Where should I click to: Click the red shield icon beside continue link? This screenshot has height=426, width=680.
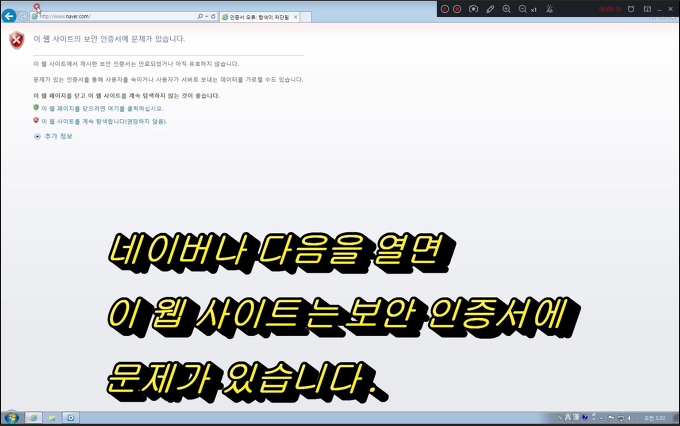pyautogui.click(x=36, y=120)
